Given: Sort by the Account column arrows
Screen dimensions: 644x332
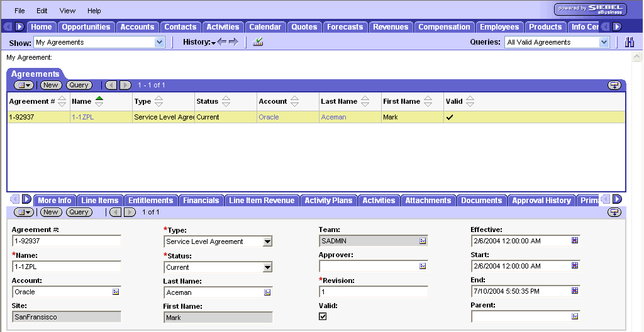Looking at the screenshot, I should 294,101.
